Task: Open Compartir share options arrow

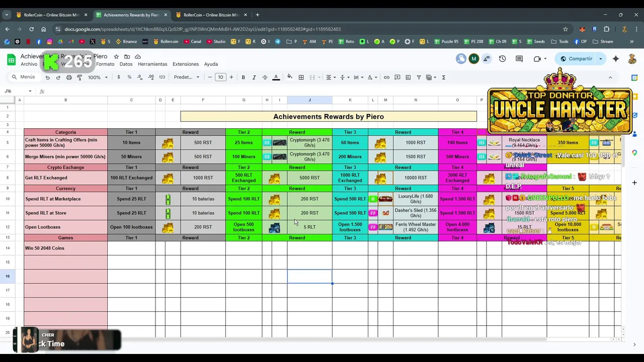Action: 600,59
